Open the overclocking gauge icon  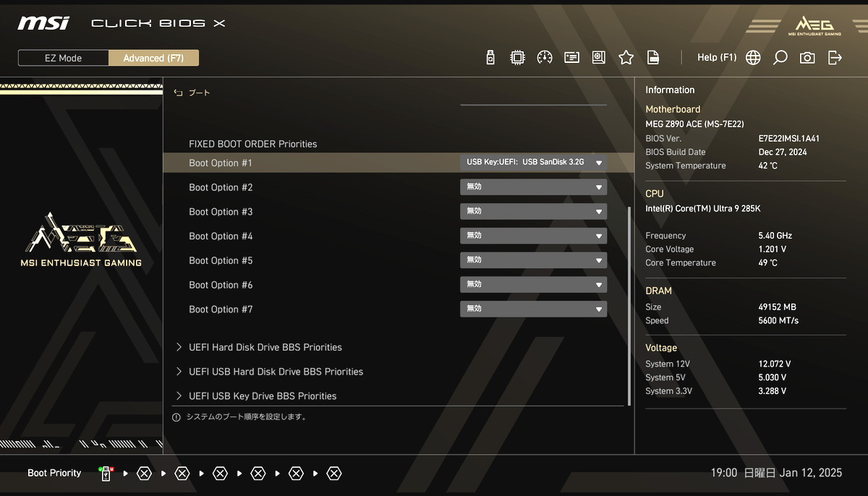(545, 58)
